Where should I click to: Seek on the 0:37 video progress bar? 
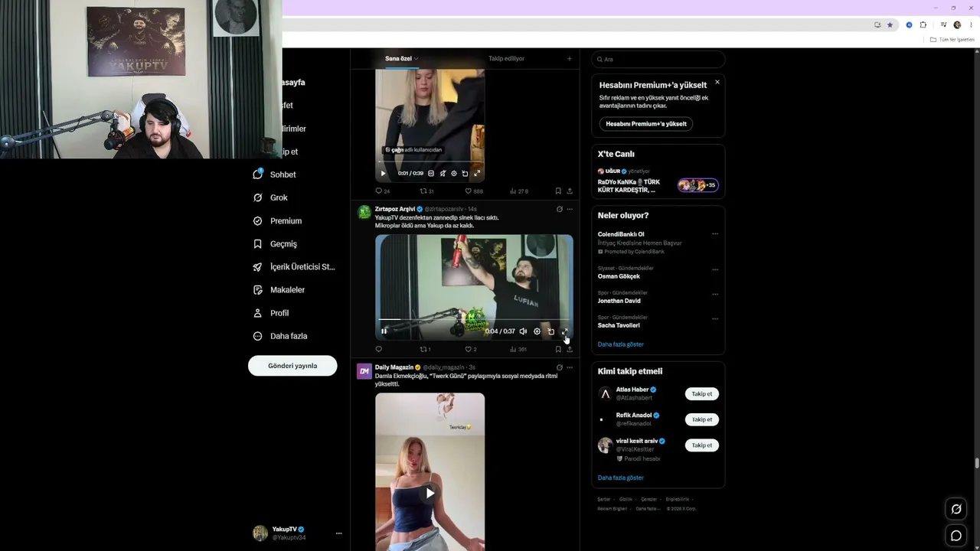474,319
